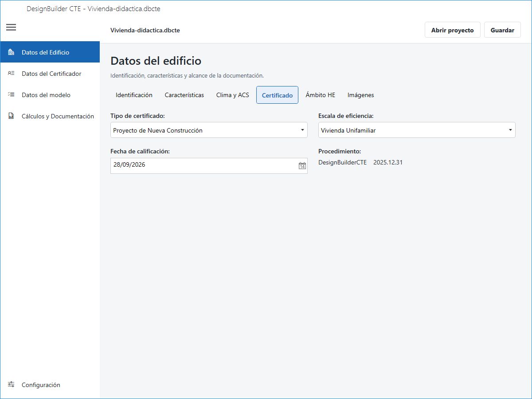Image resolution: width=532 pixels, height=399 pixels.
Task: Open Datos del modelo section
Action: (50, 95)
